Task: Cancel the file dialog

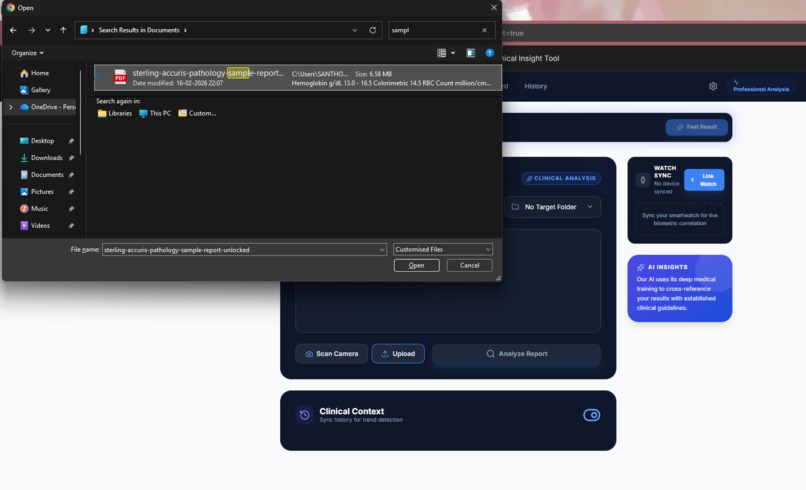Action: pyautogui.click(x=469, y=265)
